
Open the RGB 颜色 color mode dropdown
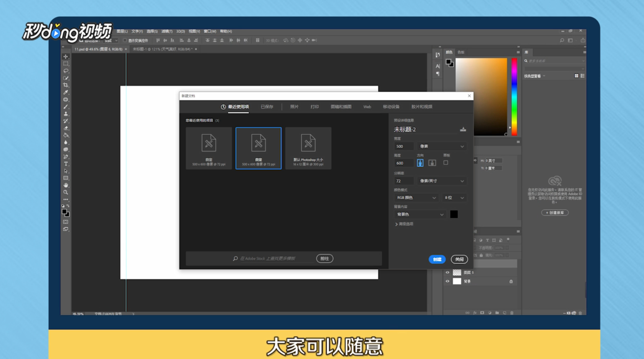click(416, 198)
